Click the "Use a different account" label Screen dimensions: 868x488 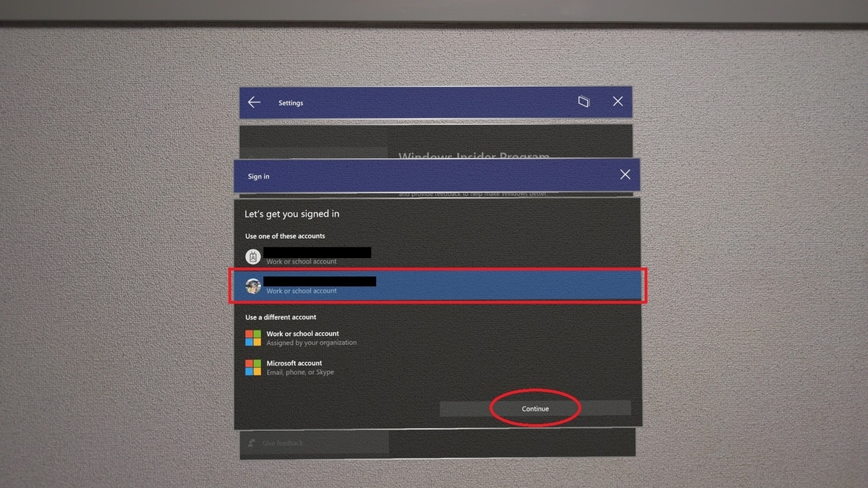pyautogui.click(x=281, y=317)
